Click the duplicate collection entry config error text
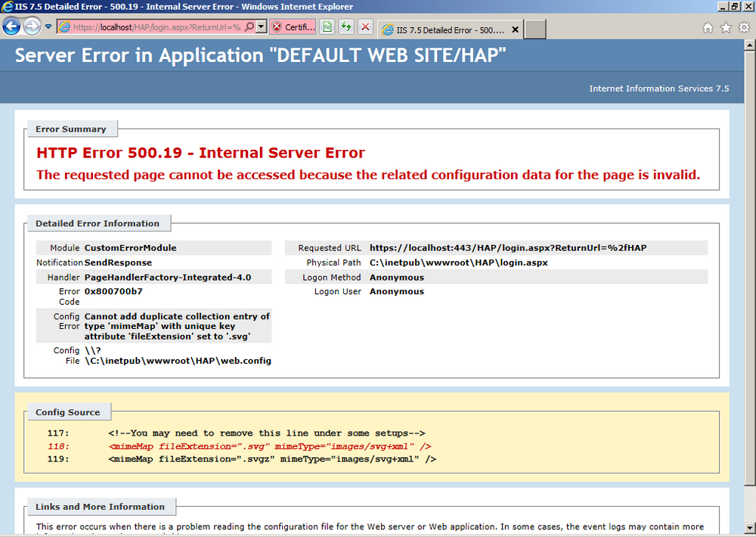The image size is (756, 537). click(x=177, y=326)
